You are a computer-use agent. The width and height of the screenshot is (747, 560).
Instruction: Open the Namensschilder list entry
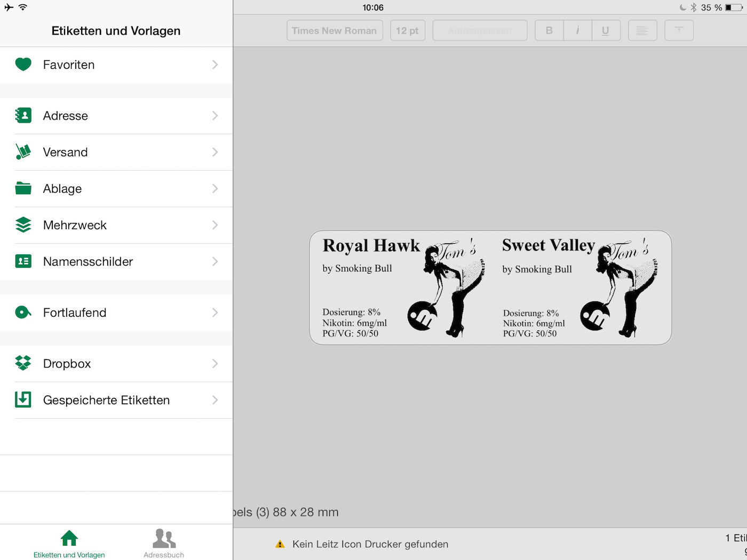coord(116,261)
